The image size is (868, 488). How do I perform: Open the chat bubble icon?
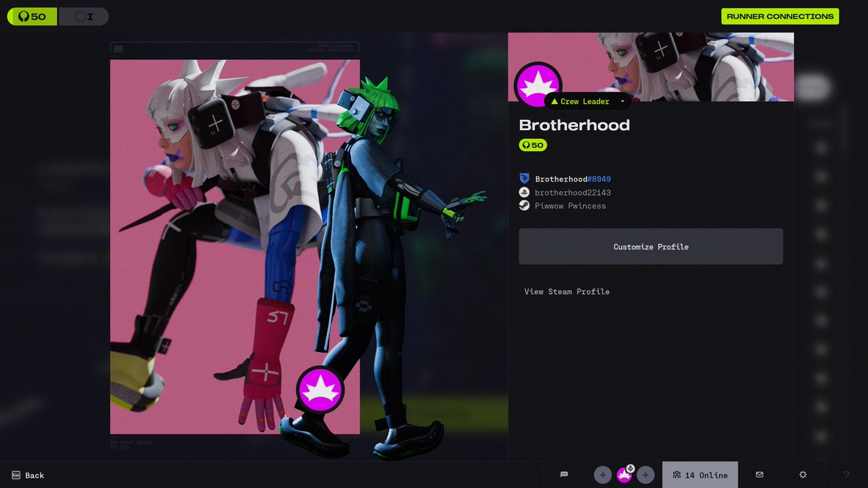[x=564, y=474]
